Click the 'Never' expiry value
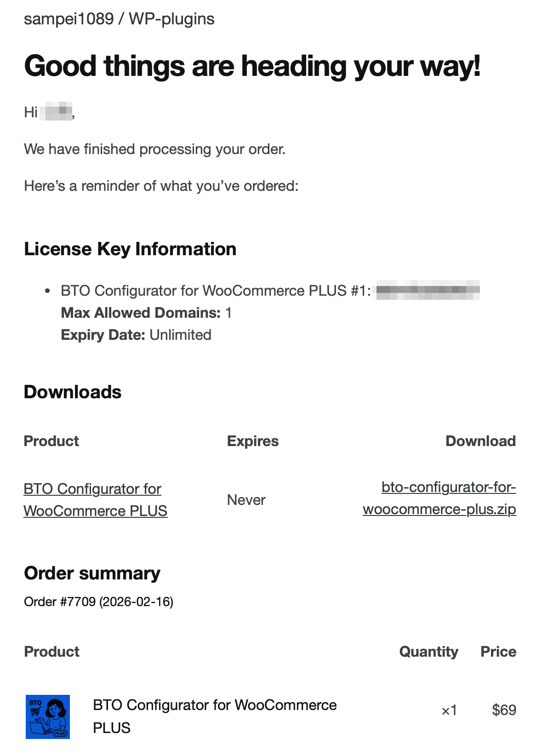This screenshot has height=756, width=542. coord(246,500)
